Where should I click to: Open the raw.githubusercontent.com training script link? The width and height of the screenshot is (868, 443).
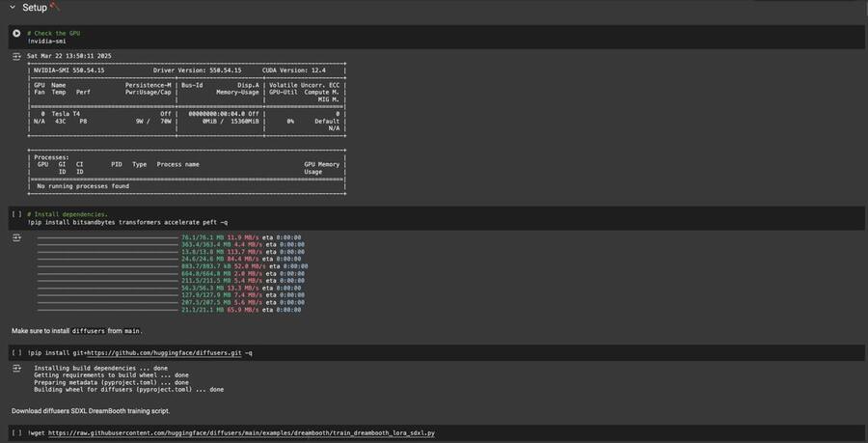tap(241, 433)
